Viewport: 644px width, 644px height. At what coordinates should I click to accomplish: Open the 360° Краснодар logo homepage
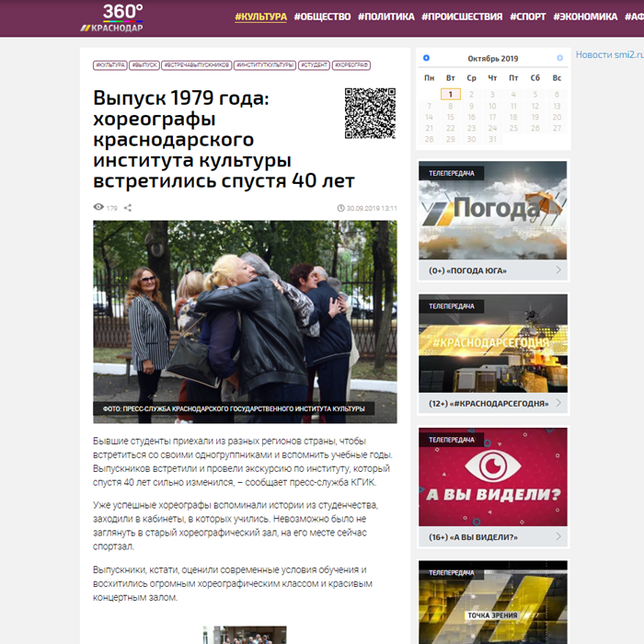click(x=111, y=18)
